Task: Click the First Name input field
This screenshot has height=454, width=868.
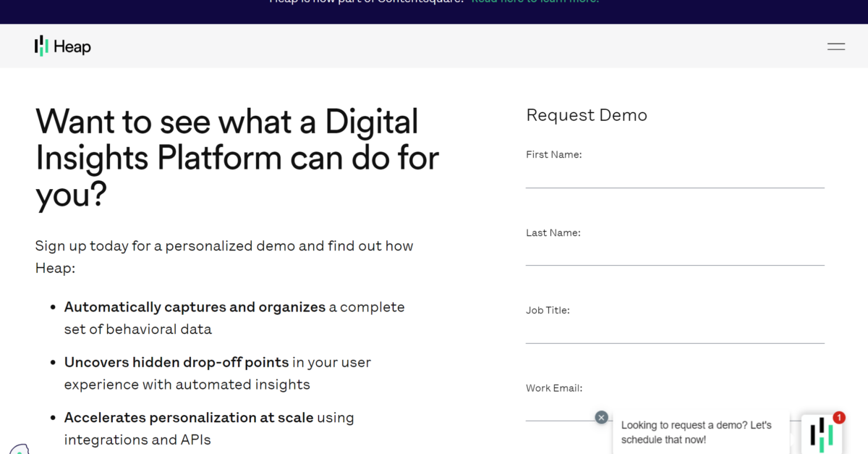Action: tap(675, 176)
